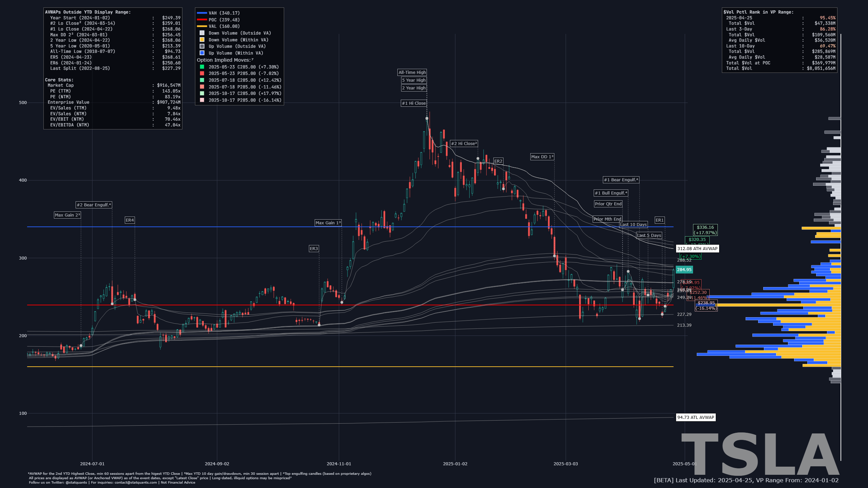This screenshot has width=868, height=488.
Task: Click the 2025-10-17 P285.00 legend swatch
Action: [x=202, y=100]
